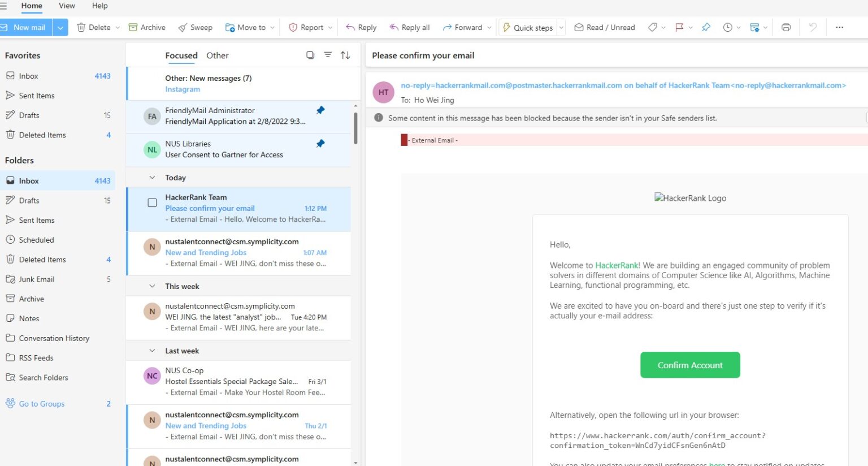Click the Flag icon in toolbar
Viewport: 868px width, 466px height.
tap(679, 27)
